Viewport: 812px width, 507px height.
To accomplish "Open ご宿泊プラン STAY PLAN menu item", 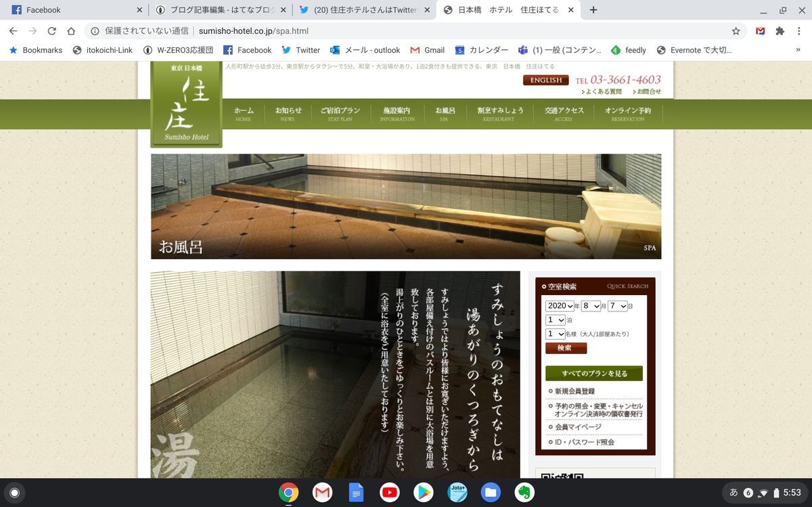I will tap(340, 114).
